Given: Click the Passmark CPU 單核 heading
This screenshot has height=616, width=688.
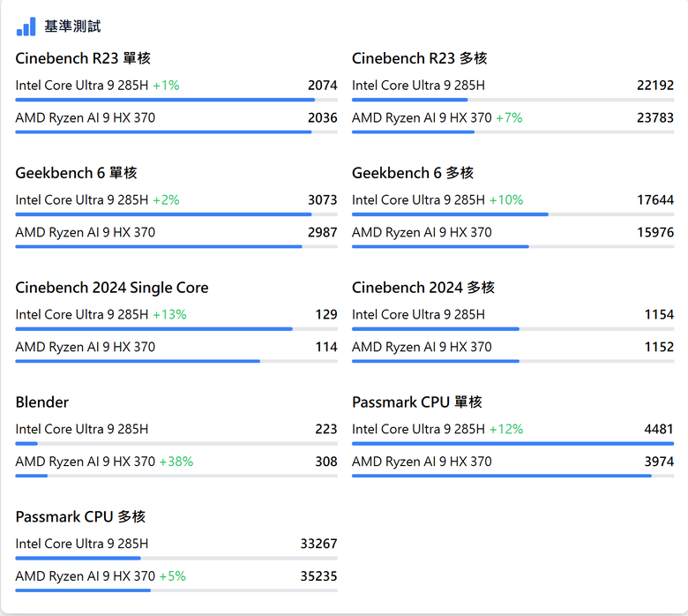Looking at the screenshot, I should (x=417, y=402).
